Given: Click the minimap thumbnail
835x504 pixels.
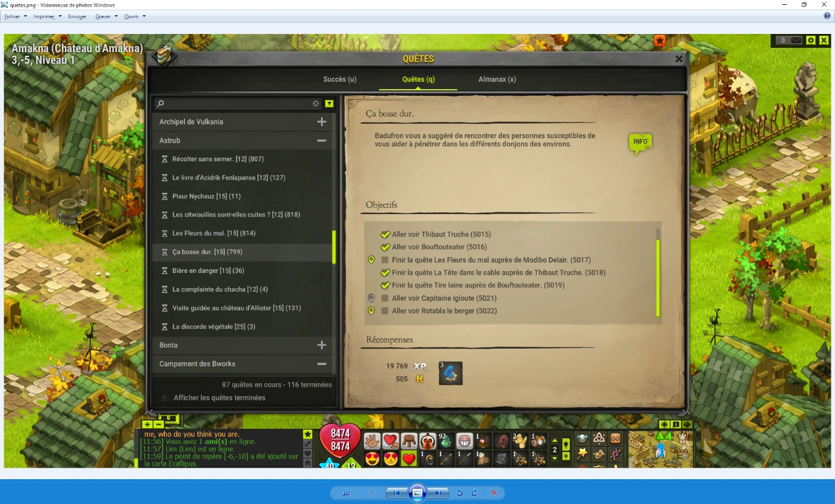Looking at the screenshot, I should click(660, 449).
